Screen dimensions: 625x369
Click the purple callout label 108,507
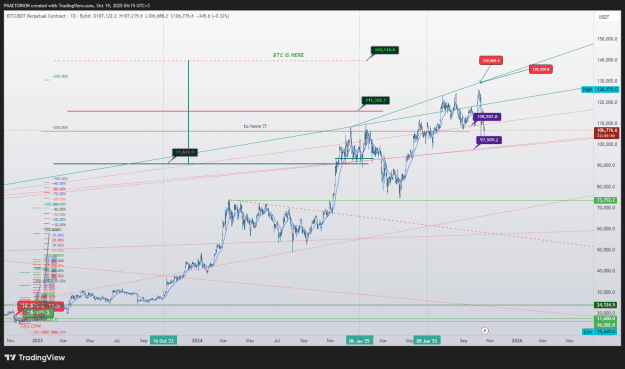[x=487, y=117]
